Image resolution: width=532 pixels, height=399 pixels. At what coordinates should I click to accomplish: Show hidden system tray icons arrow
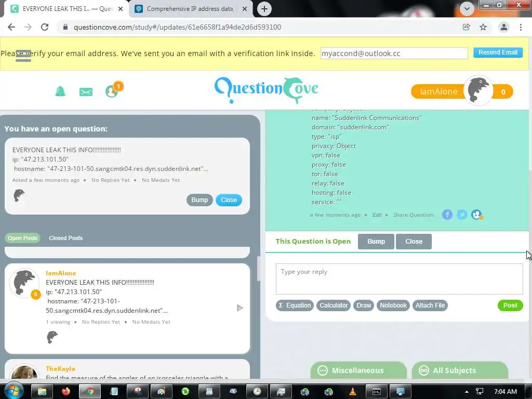(x=467, y=392)
